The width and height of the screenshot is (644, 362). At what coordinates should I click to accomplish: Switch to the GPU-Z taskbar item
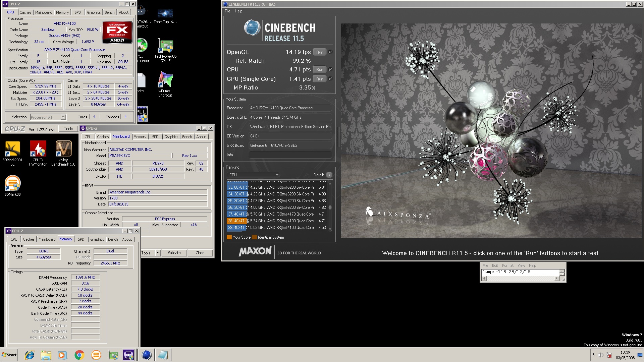pyautogui.click(x=113, y=355)
